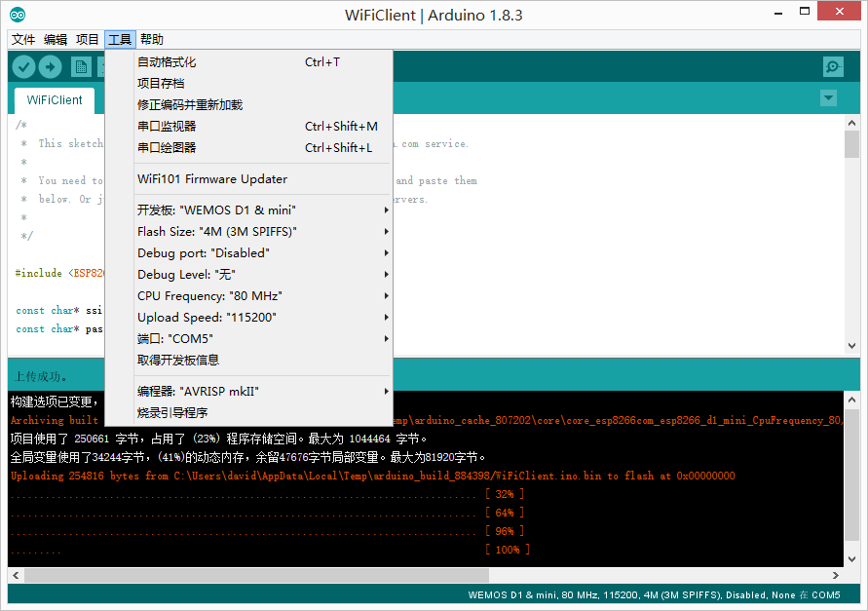
Task: Maximize the Arduino window
Action: tap(805, 12)
